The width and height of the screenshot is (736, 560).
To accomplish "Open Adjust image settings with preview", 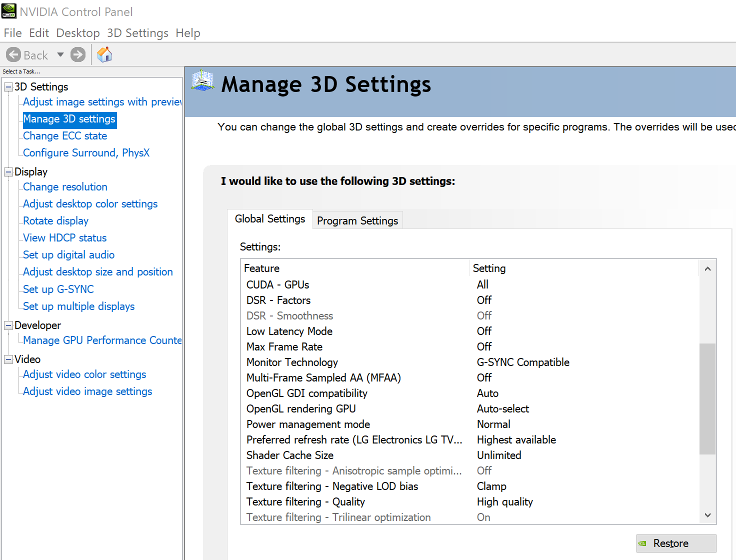I will 102,102.
